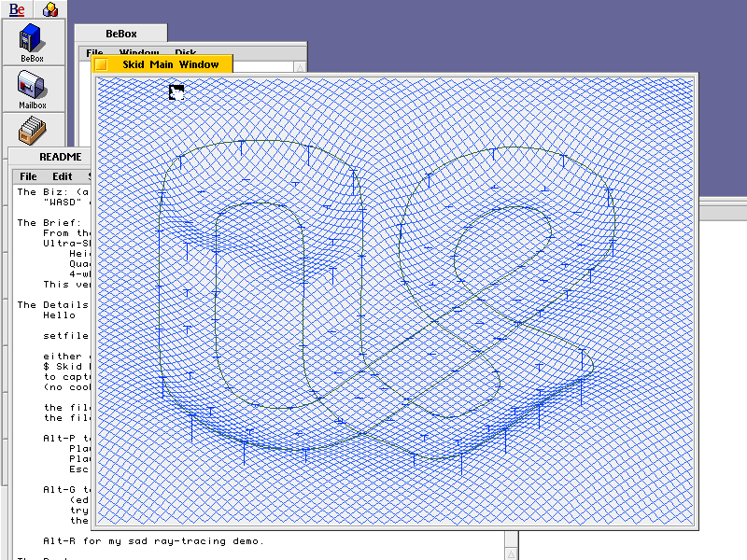Open the File menu in README window

(28, 176)
